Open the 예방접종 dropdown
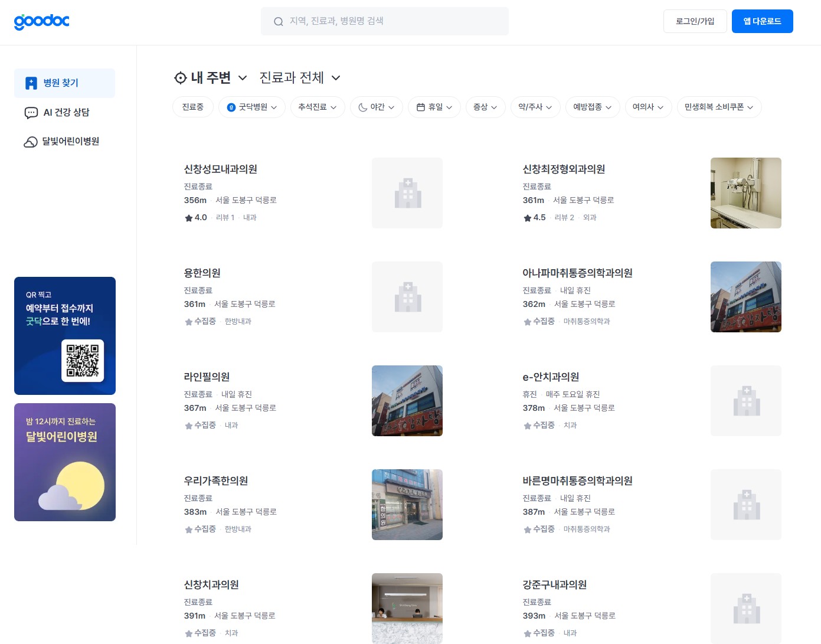The height and width of the screenshot is (644, 821). pos(592,107)
